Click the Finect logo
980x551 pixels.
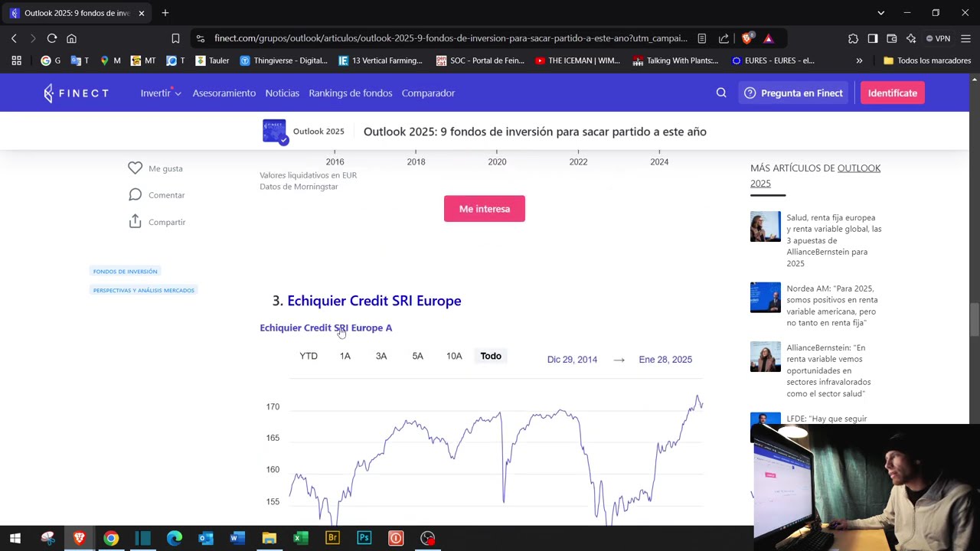tap(76, 93)
